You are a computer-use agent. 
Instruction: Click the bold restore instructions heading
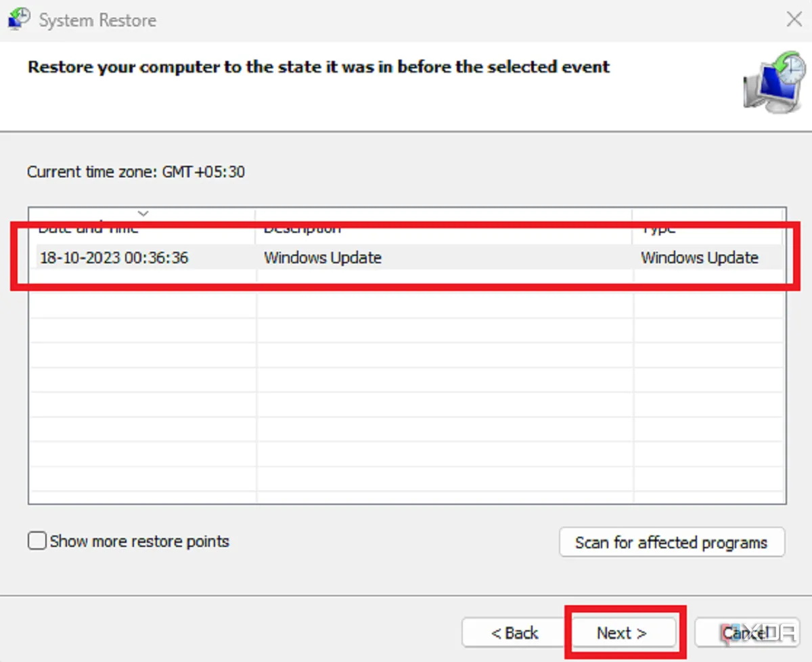pyautogui.click(x=318, y=66)
